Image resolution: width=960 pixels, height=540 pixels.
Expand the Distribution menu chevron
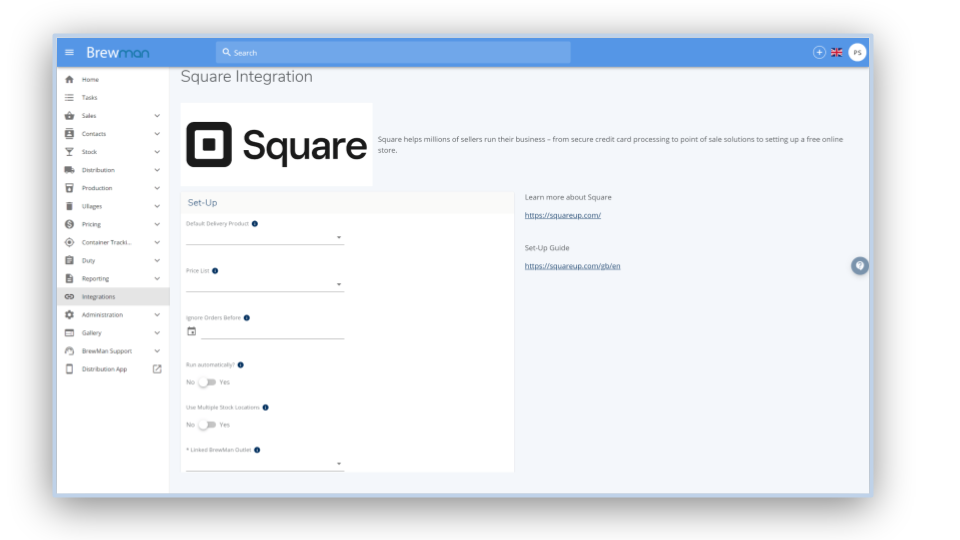pyautogui.click(x=157, y=170)
